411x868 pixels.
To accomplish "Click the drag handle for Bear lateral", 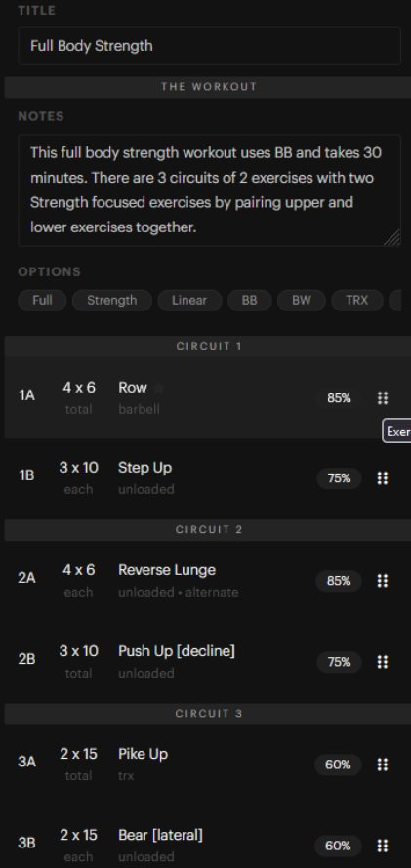I will (x=383, y=846).
